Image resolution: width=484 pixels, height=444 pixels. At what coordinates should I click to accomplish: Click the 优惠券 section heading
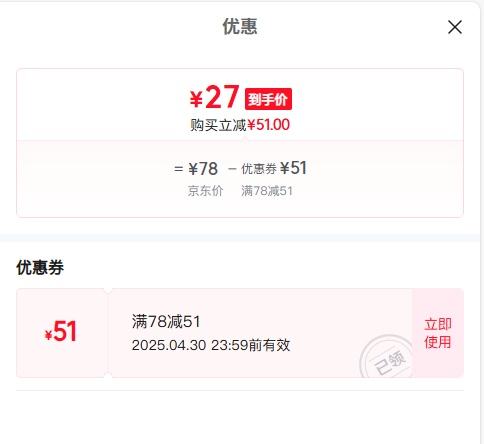coord(40,267)
